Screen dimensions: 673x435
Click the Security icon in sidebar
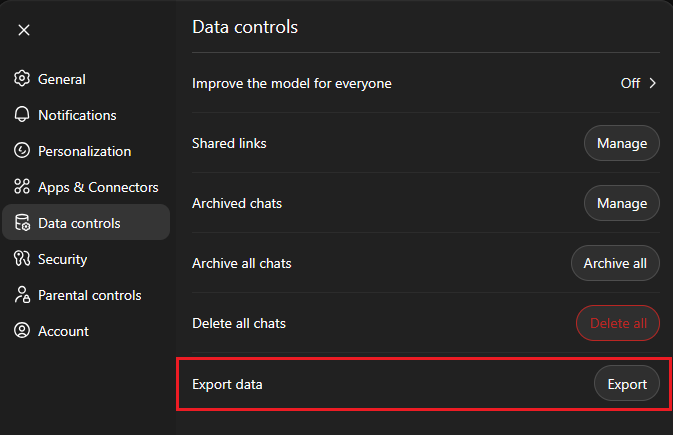point(22,259)
